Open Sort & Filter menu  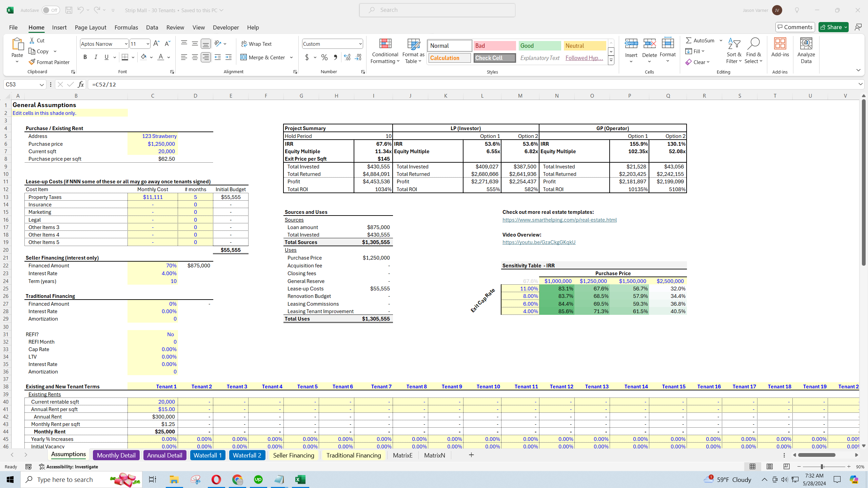pyautogui.click(x=734, y=51)
